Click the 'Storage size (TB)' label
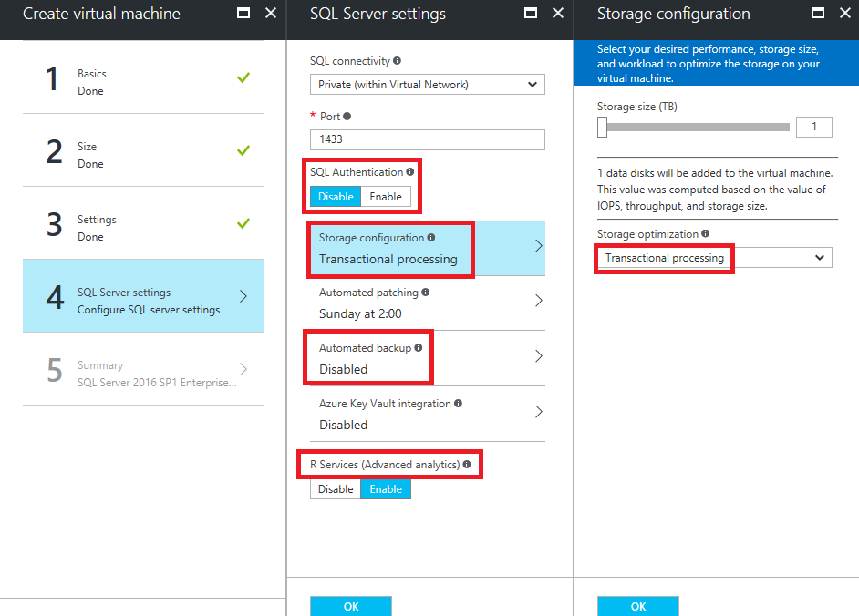Image resolution: width=859 pixels, height=616 pixels. 637,107
